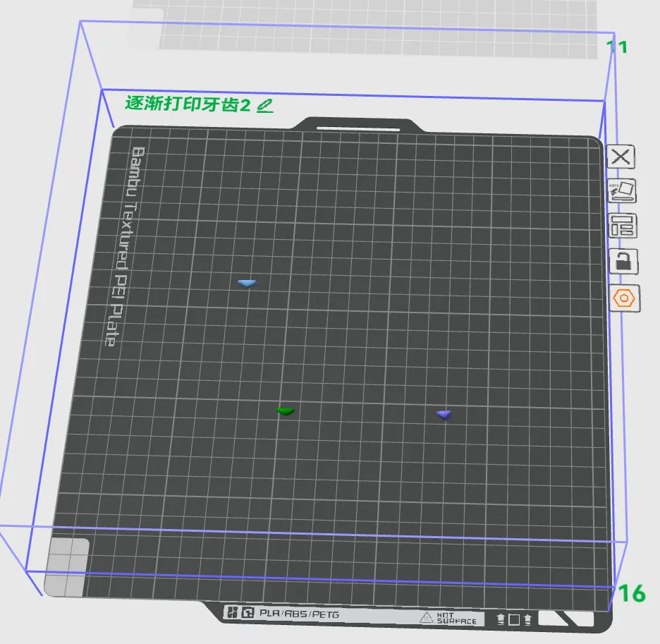This screenshot has height=644, width=660.
Task: Select the light blue tooth model
Action: (247, 283)
